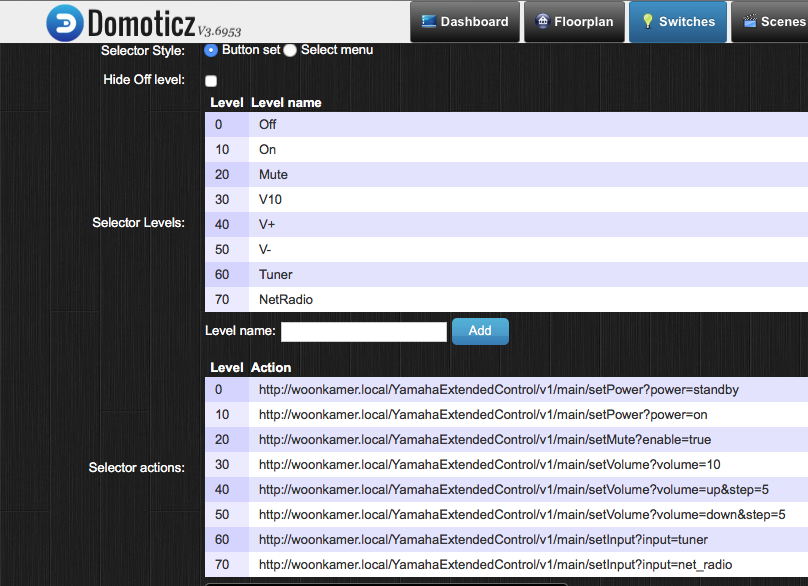Switch to the Switches tab
Viewport: 808px width, 586px height.
(x=678, y=22)
